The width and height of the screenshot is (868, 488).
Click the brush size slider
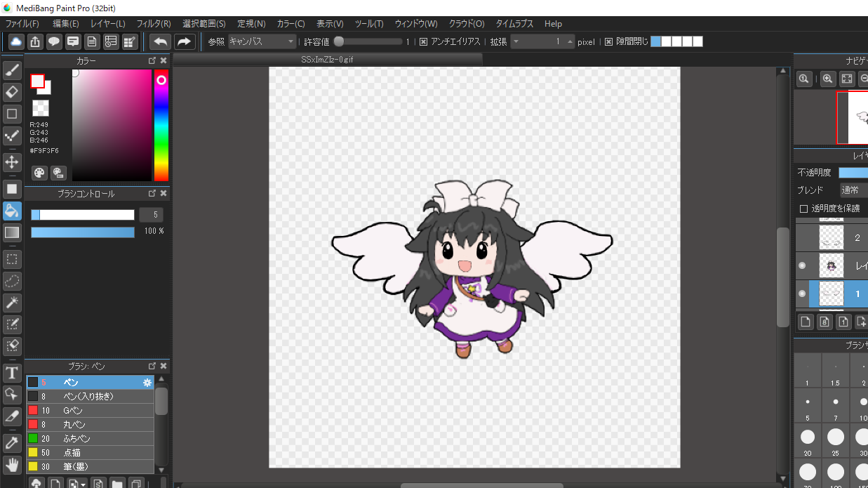point(83,215)
